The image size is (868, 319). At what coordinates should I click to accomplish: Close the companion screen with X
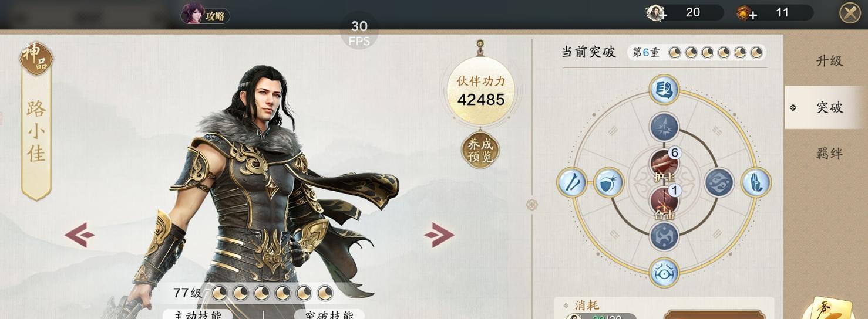tap(850, 13)
